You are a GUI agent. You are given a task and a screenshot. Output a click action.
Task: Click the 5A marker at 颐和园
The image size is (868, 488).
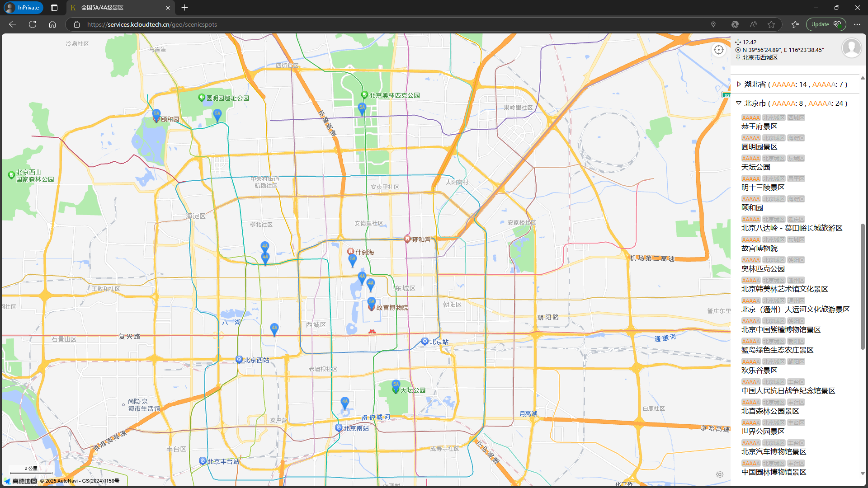point(156,114)
